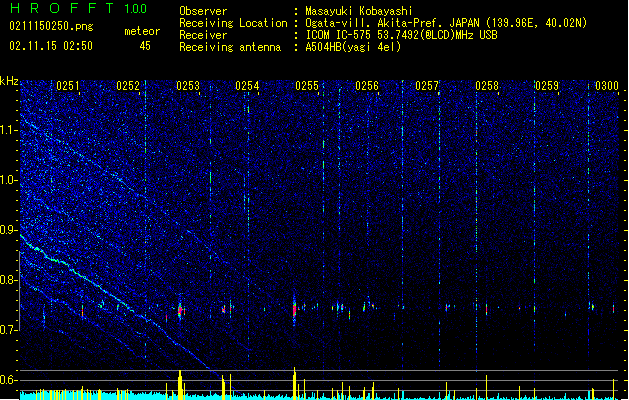Select the Ogata-vill. Akita-Pref. JAPAN location text

[x=446, y=23]
